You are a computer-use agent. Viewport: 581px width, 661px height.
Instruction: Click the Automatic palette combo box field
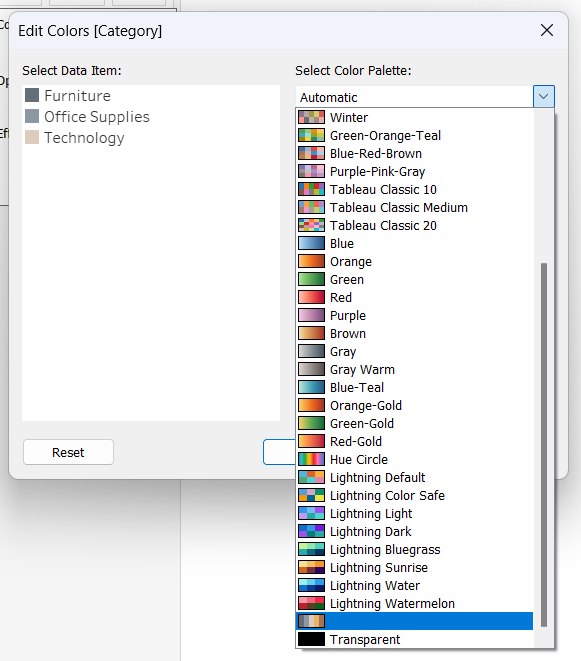[x=414, y=97]
